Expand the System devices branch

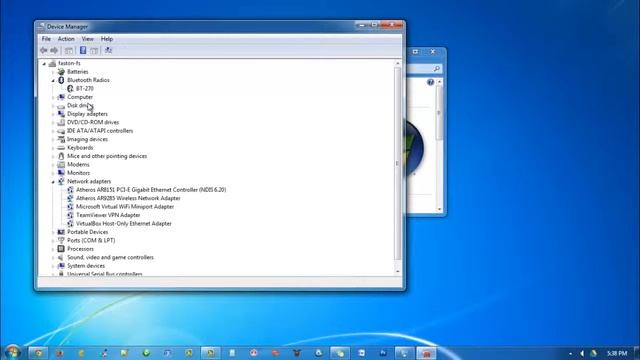(x=53, y=266)
